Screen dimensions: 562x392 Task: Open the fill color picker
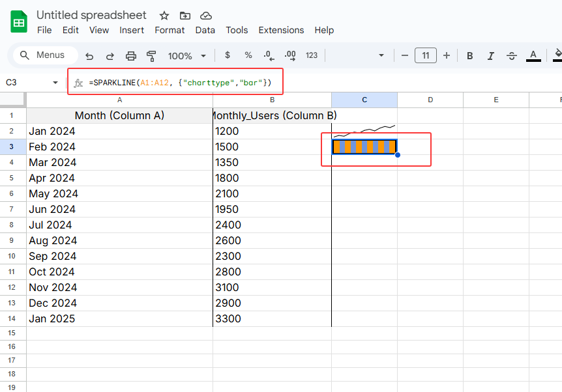(x=557, y=55)
